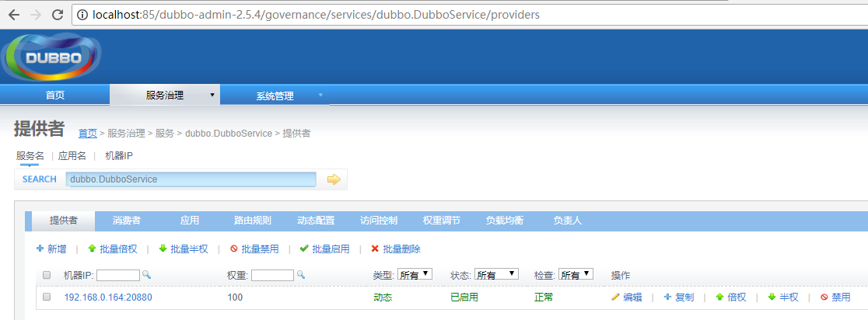Click the 批量删除 link
This screenshot has width=868, height=320.
pos(402,249)
